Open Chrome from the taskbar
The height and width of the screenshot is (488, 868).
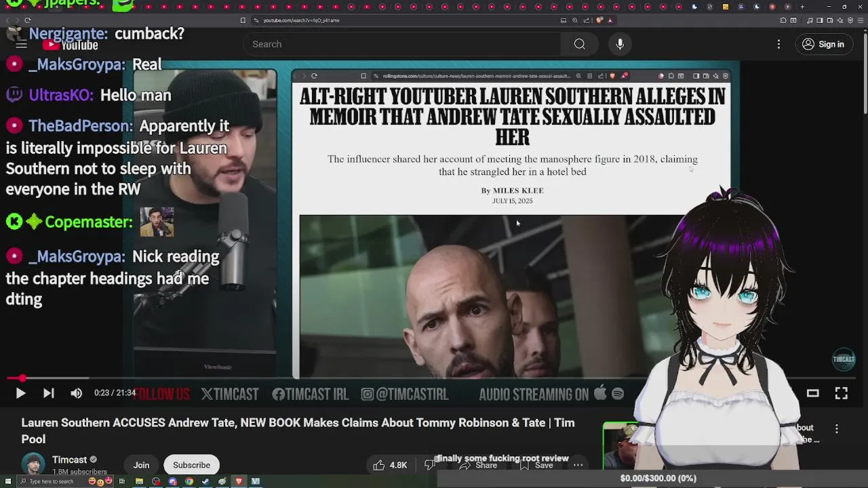pos(189,481)
